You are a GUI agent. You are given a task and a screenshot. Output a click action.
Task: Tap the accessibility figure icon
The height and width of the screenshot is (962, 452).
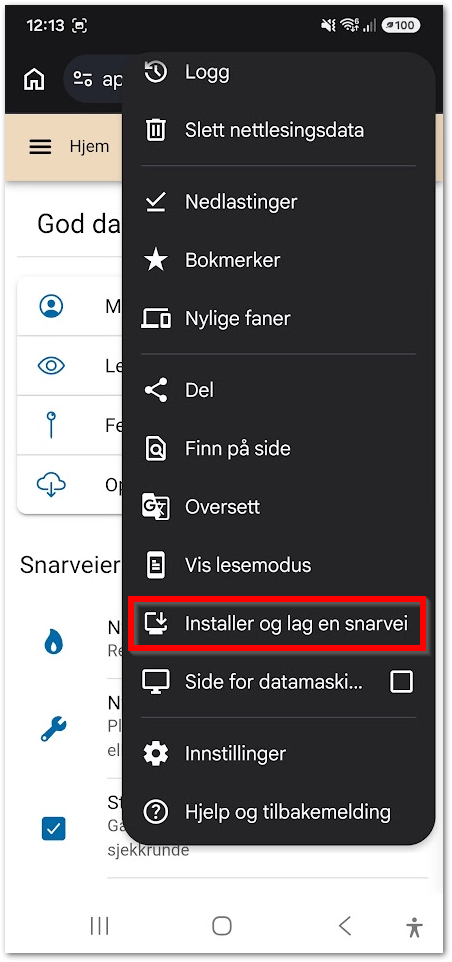point(415,926)
